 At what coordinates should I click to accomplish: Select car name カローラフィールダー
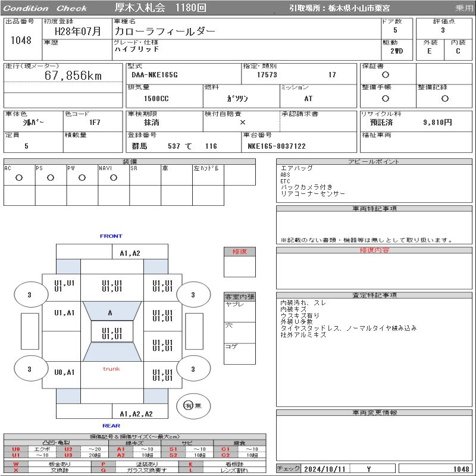[165, 32]
